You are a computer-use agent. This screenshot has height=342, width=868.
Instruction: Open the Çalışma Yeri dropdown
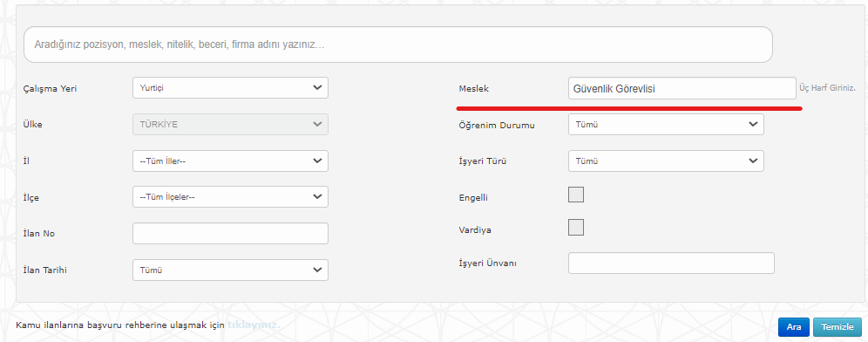pyautogui.click(x=230, y=87)
